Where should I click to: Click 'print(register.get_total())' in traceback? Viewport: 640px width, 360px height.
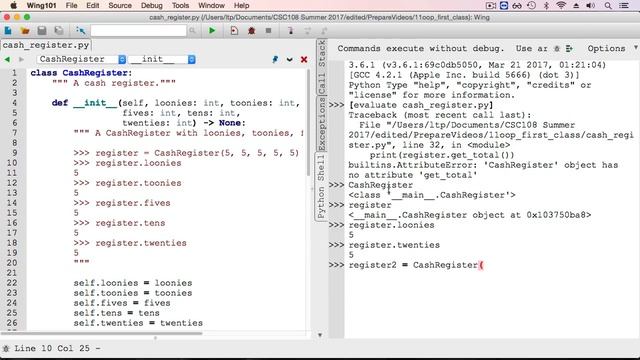[x=442, y=155]
